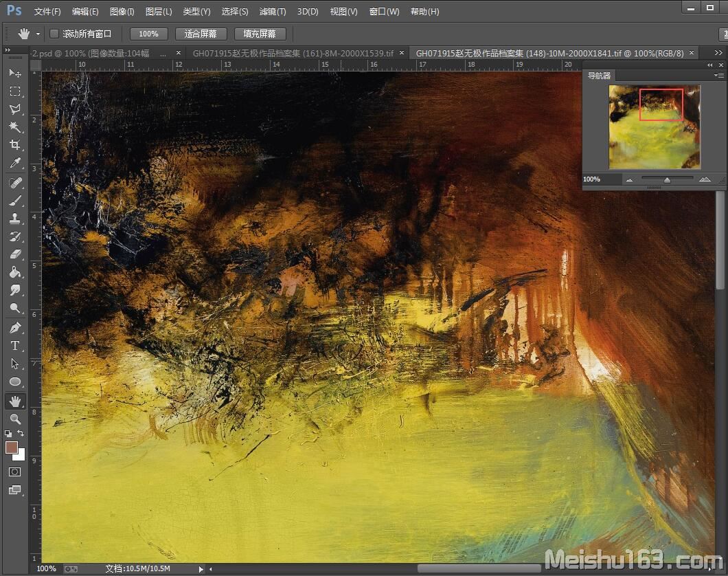Select the Ellipse shape tool
The width and height of the screenshot is (728, 576).
(x=15, y=381)
